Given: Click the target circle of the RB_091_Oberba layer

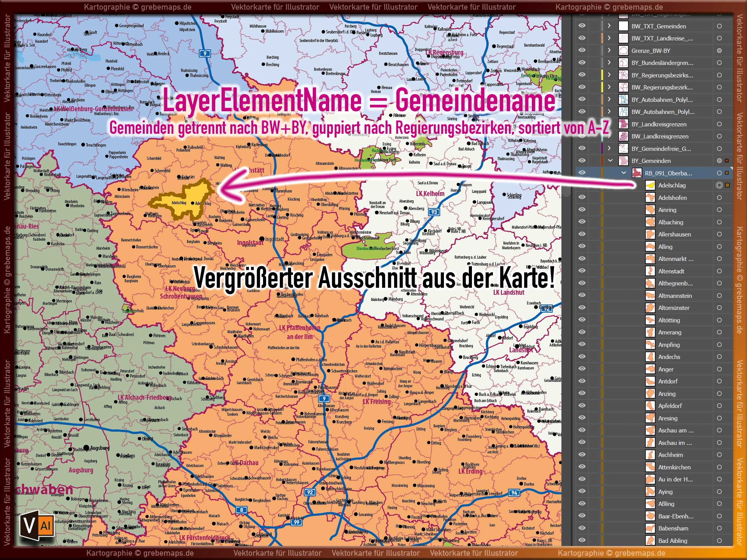Looking at the screenshot, I should (719, 173).
